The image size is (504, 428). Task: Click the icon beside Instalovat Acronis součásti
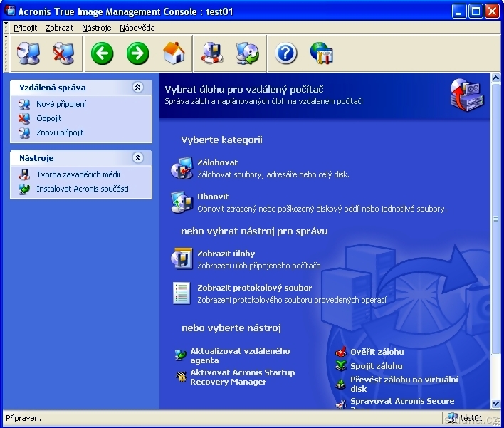(x=24, y=189)
